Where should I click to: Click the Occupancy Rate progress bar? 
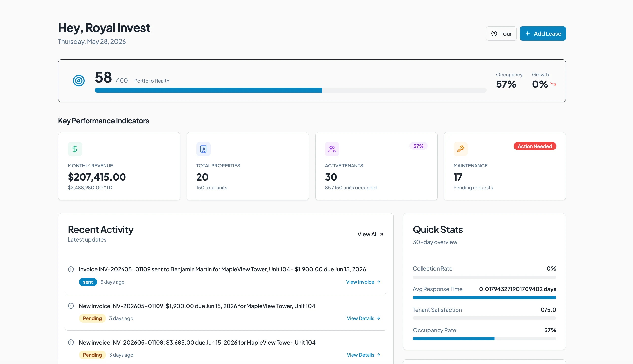(x=484, y=338)
